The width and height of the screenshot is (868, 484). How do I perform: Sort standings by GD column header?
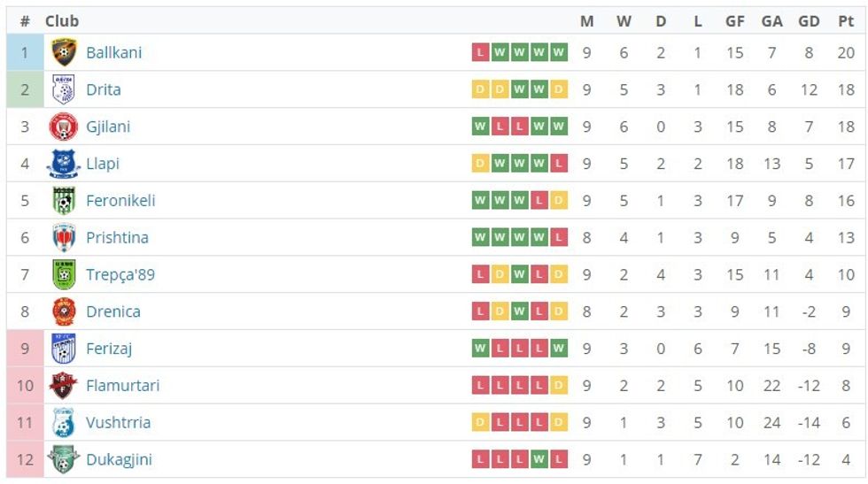click(x=809, y=21)
